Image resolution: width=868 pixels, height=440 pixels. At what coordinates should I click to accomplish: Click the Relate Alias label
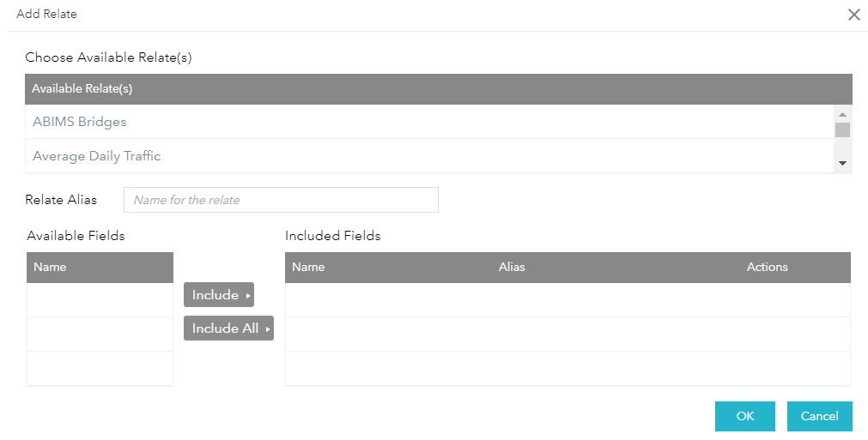point(61,200)
